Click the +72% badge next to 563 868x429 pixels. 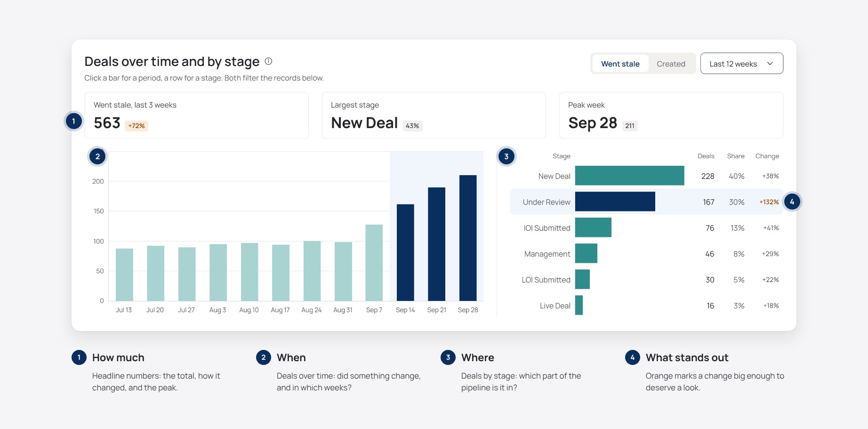tap(137, 126)
